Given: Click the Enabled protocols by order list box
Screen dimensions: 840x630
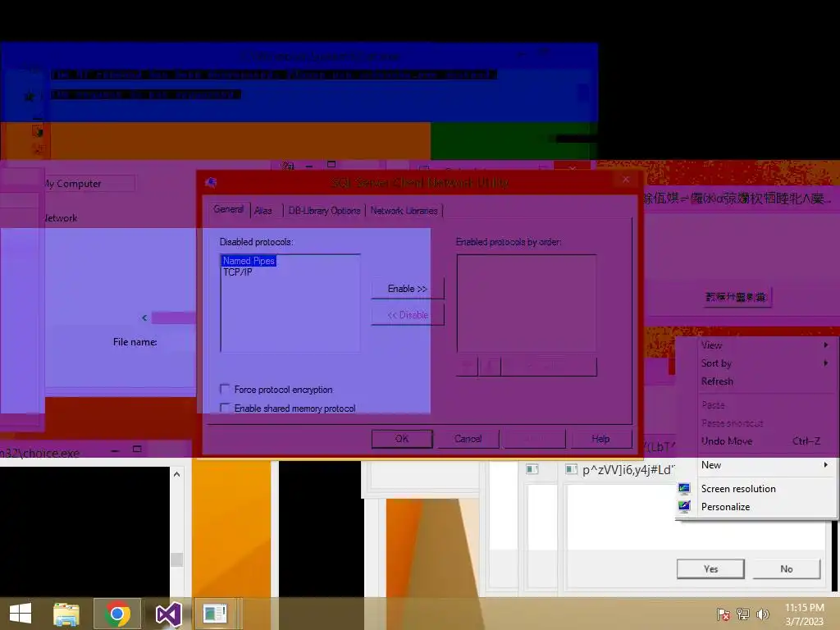Looking at the screenshot, I should (x=526, y=304).
